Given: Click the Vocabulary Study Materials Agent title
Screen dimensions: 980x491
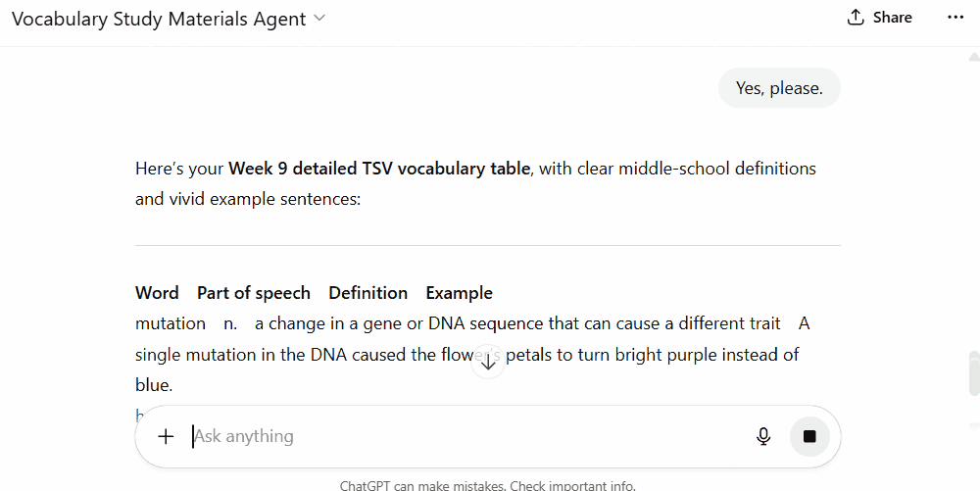Looking at the screenshot, I should point(159,19).
